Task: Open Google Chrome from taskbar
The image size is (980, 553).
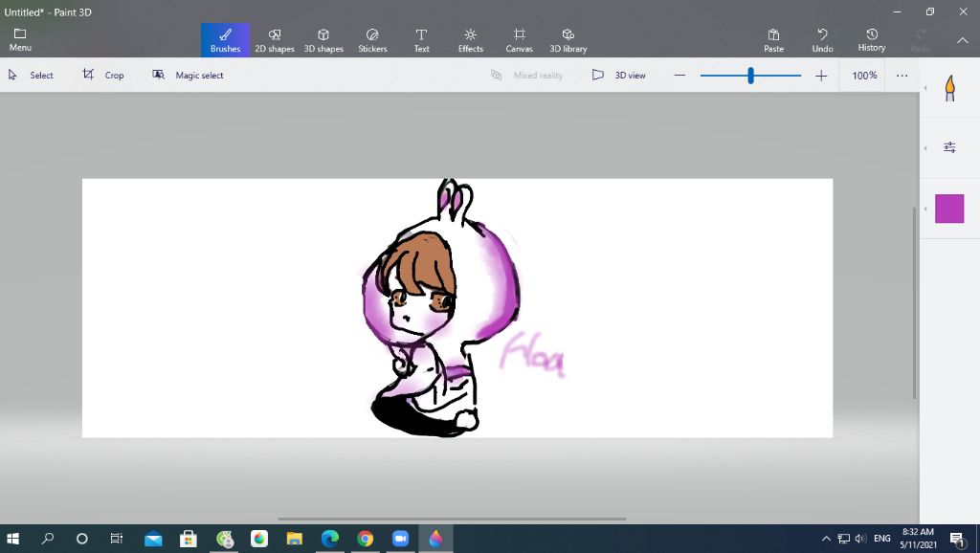Action: (365, 538)
